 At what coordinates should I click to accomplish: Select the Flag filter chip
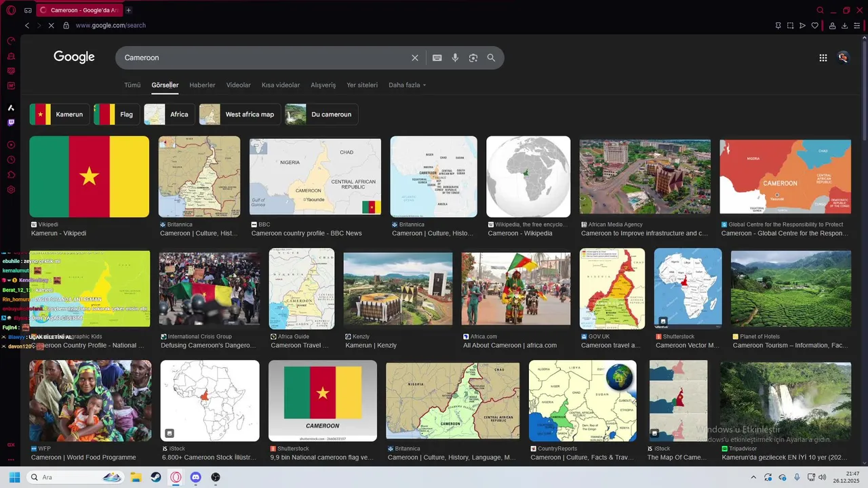[117, 115]
